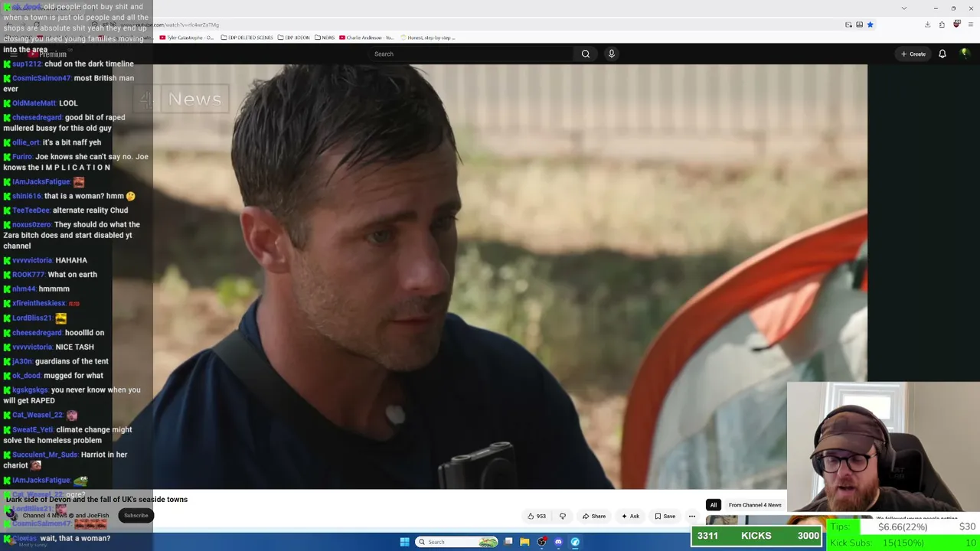Click username SweatE_Yeti in chat
This screenshot has width=980, height=551.
click(32, 430)
